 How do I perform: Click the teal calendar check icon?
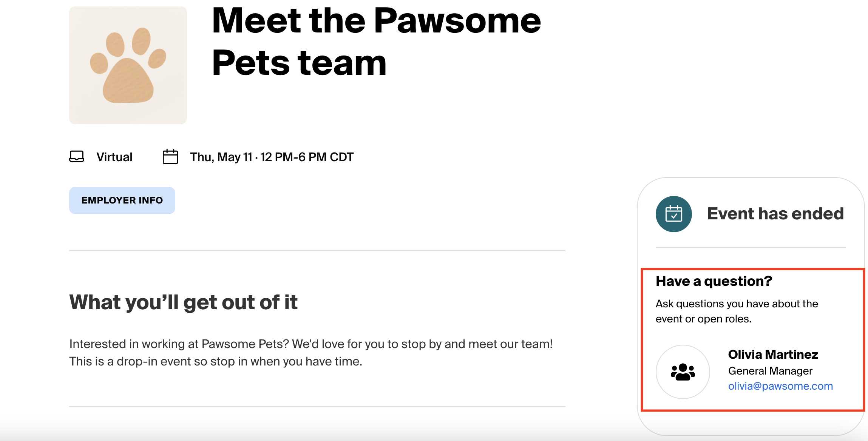coord(674,214)
